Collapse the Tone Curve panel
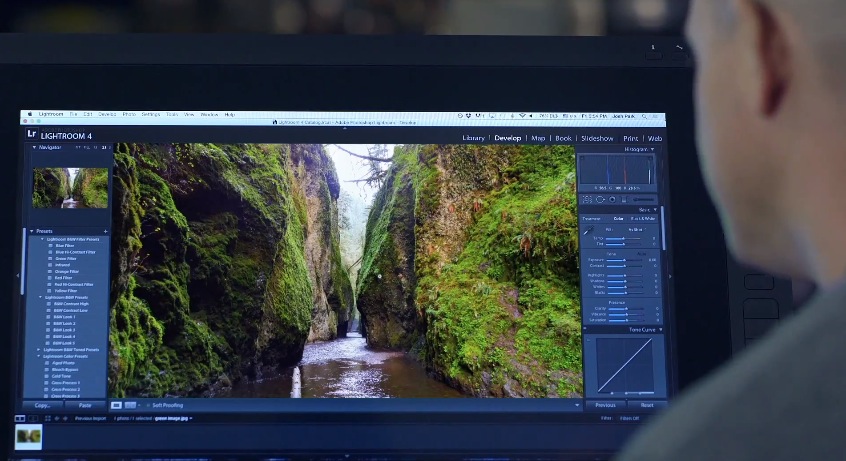This screenshot has width=846, height=461. tap(660, 329)
